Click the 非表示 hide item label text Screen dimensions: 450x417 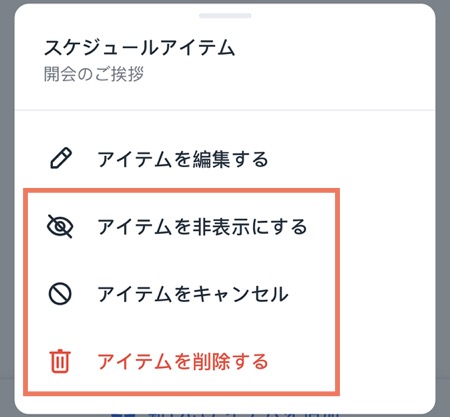point(221,227)
